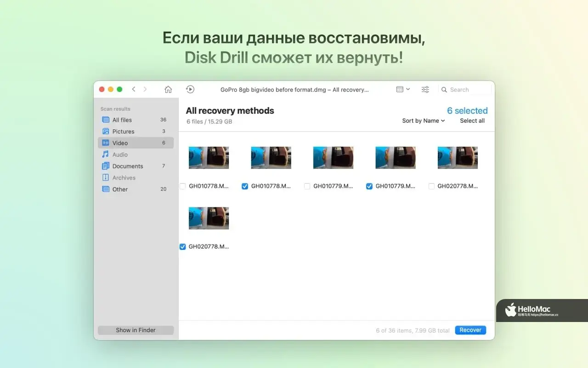Open thumbnail of the unchecked GH010779 video
Viewport: 588px width, 368px height.
pyautogui.click(x=333, y=158)
